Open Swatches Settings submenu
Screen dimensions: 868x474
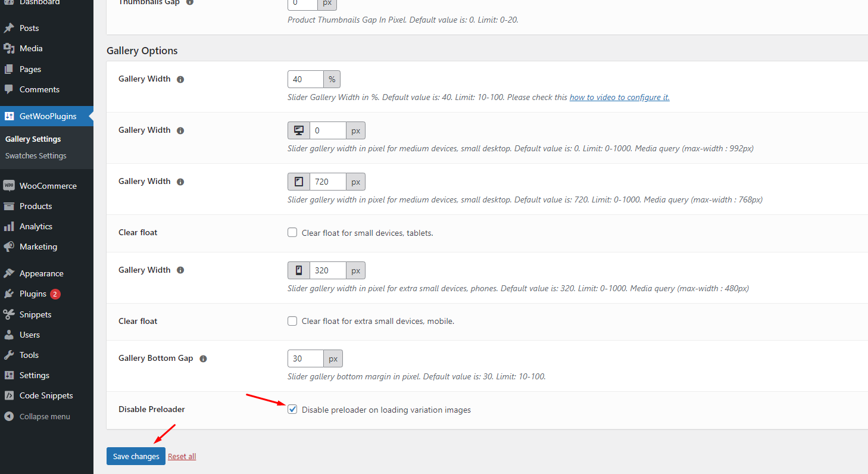(36, 155)
